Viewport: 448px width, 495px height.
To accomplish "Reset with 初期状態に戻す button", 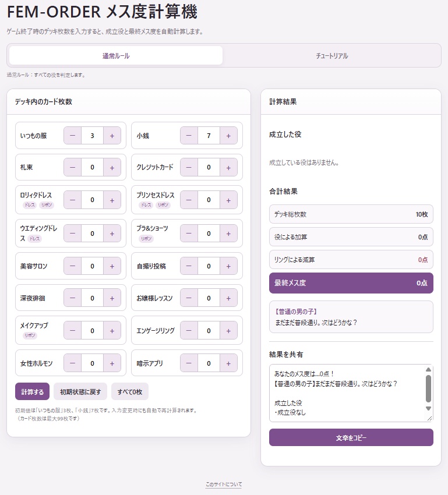I will pyautogui.click(x=80, y=391).
